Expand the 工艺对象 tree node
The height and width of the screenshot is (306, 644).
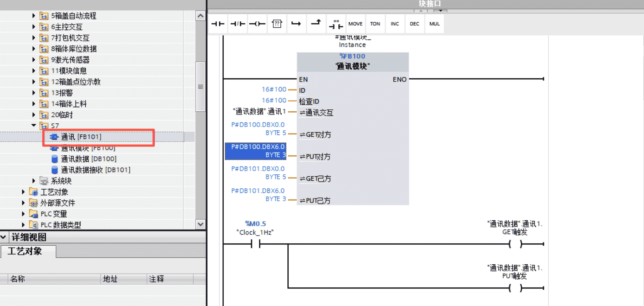24,192
